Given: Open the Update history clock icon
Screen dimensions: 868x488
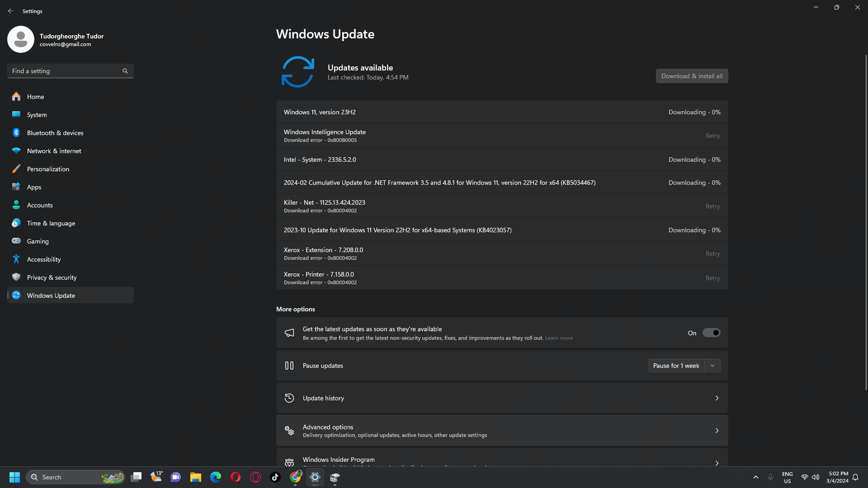Looking at the screenshot, I should click(289, 398).
